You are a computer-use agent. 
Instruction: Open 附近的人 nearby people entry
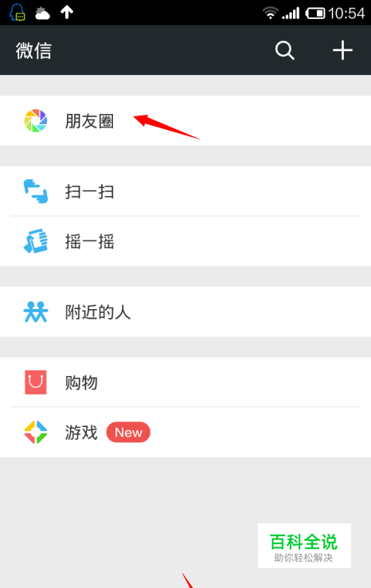pyautogui.click(x=185, y=312)
